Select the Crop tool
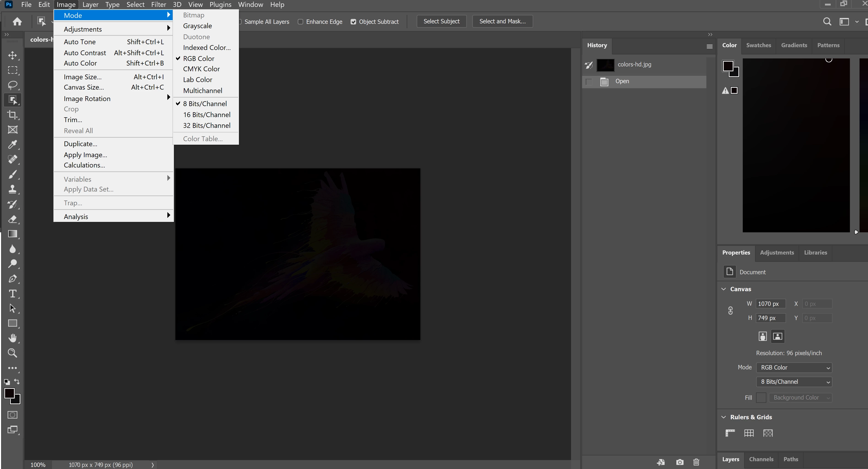This screenshot has height=469, width=868. tap(12, 115)
